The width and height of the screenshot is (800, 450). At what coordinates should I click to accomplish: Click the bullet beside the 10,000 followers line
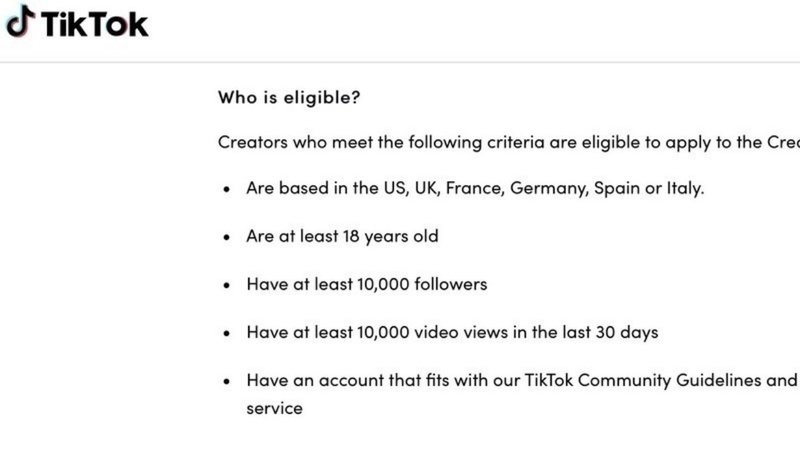(x=226, y=285)
